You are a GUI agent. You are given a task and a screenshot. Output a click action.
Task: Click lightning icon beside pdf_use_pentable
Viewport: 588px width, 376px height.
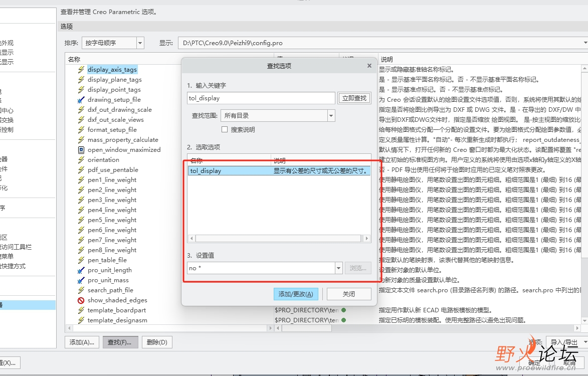pos(81,170)
